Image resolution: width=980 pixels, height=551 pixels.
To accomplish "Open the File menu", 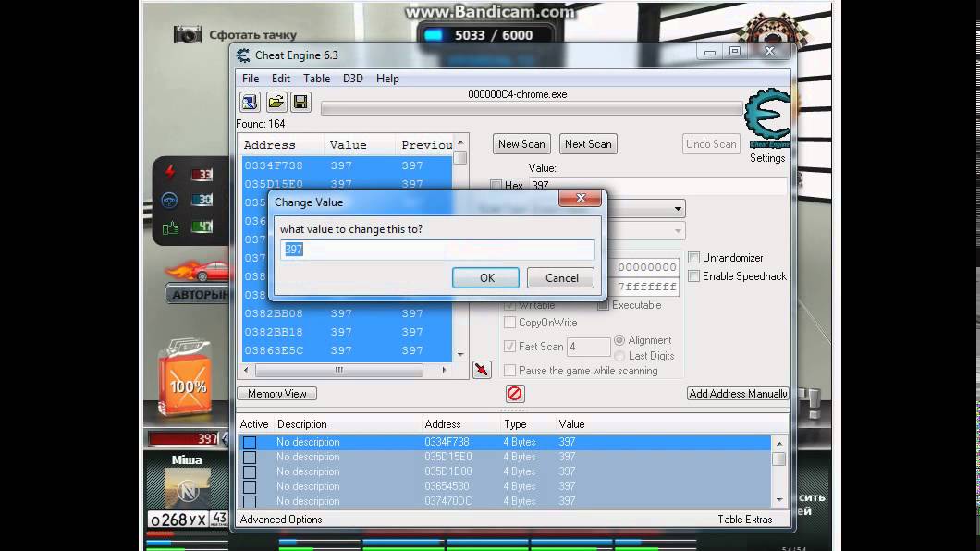I will 251,79.
